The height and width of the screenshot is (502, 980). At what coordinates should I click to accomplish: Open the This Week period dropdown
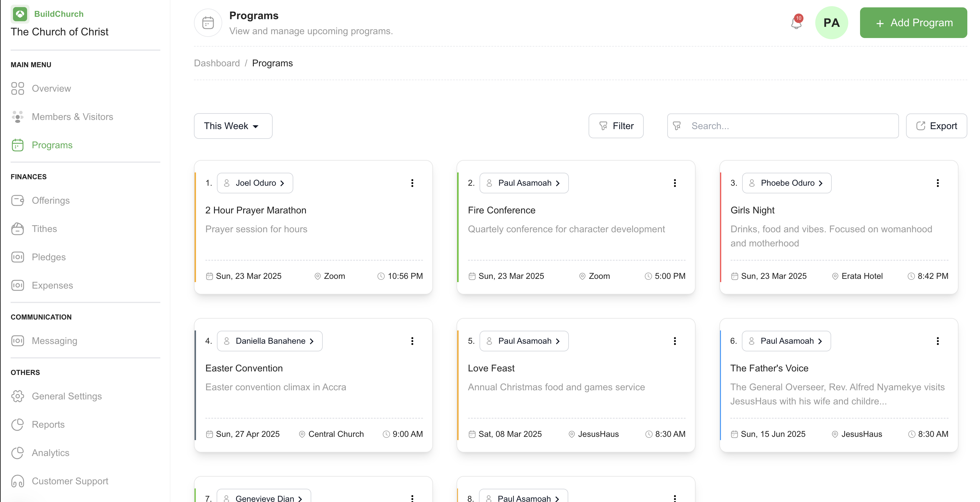click(233, 126)
